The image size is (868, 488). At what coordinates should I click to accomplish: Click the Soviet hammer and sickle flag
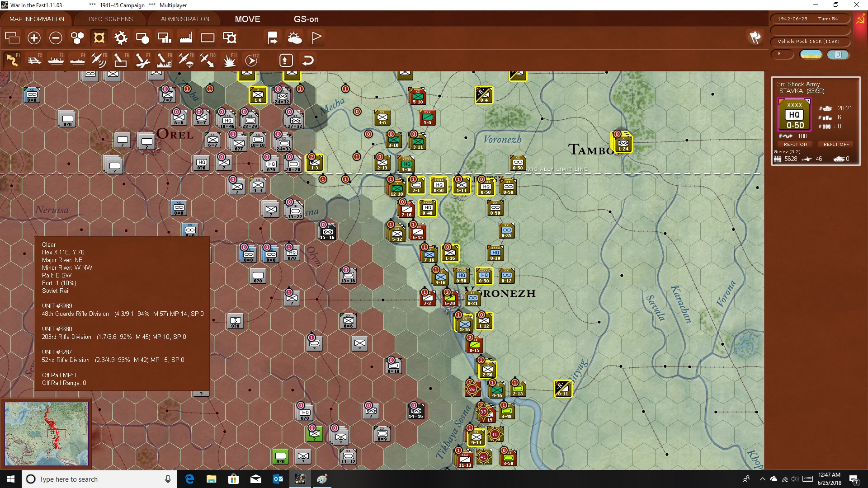tap(860, 19)
